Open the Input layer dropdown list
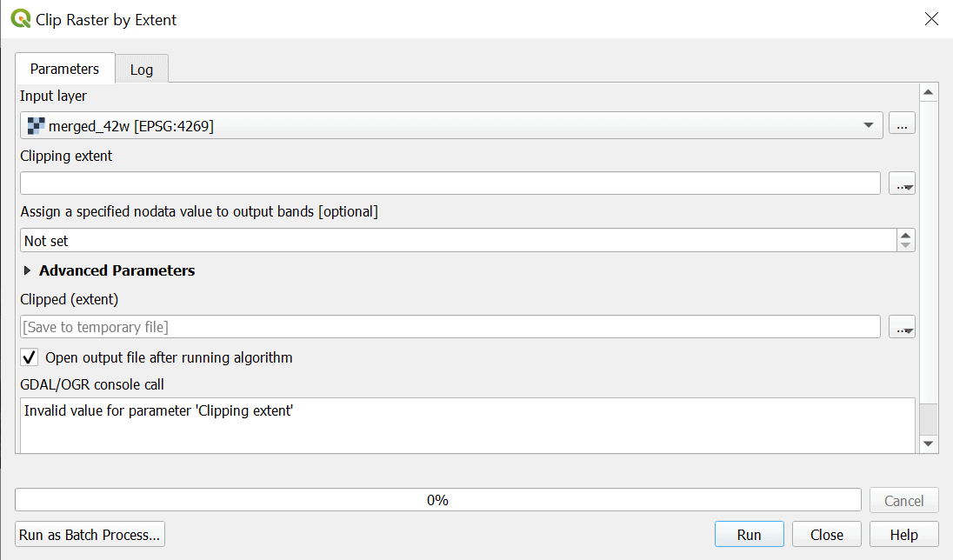Image resolution: width=953 pixels, height=560 pixels. coord(869,124)
